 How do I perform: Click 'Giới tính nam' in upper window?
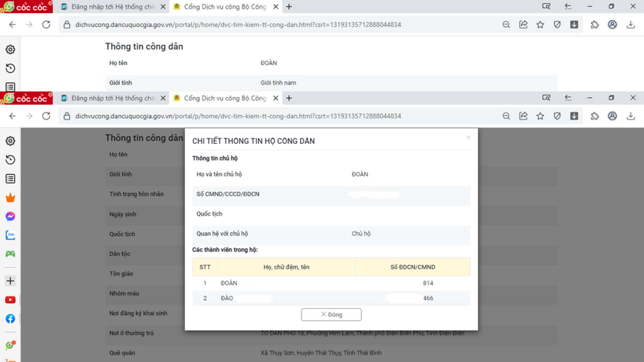(x=278, y=83)
